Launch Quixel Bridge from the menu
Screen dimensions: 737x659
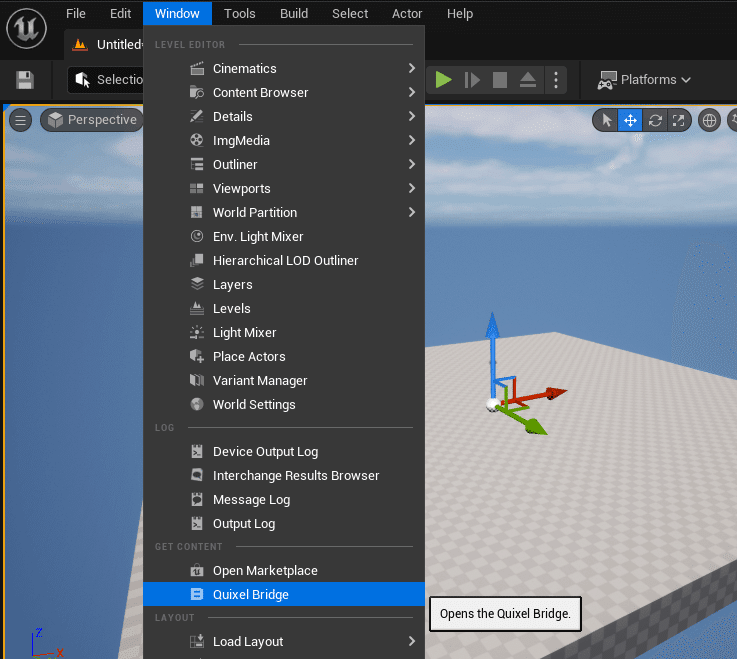[x=284, y=594]
